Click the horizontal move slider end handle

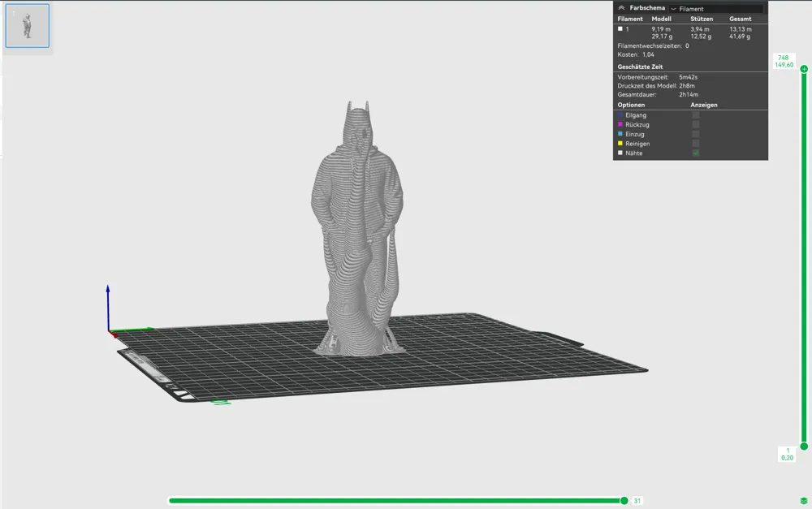[x=624, y=501]
